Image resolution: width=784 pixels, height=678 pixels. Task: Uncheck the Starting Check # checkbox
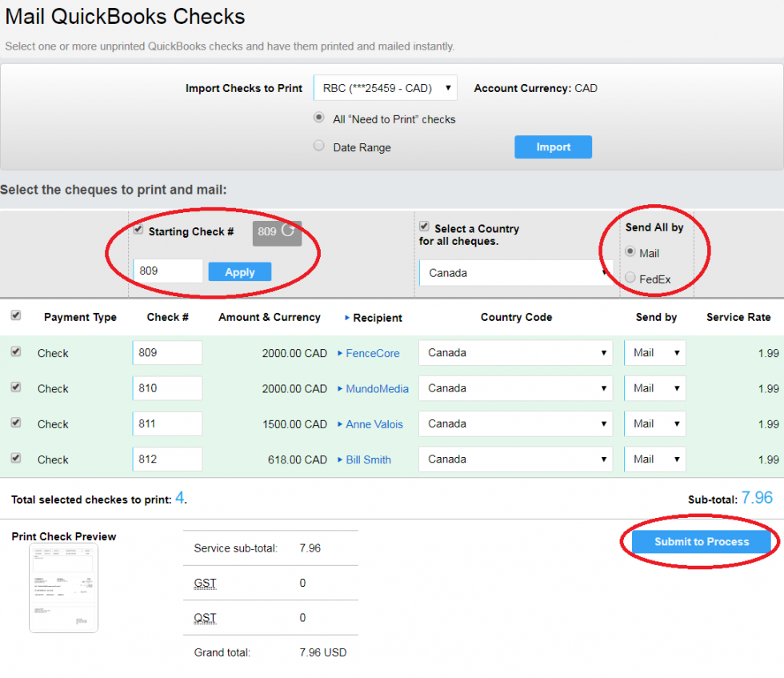pos(138,230)
